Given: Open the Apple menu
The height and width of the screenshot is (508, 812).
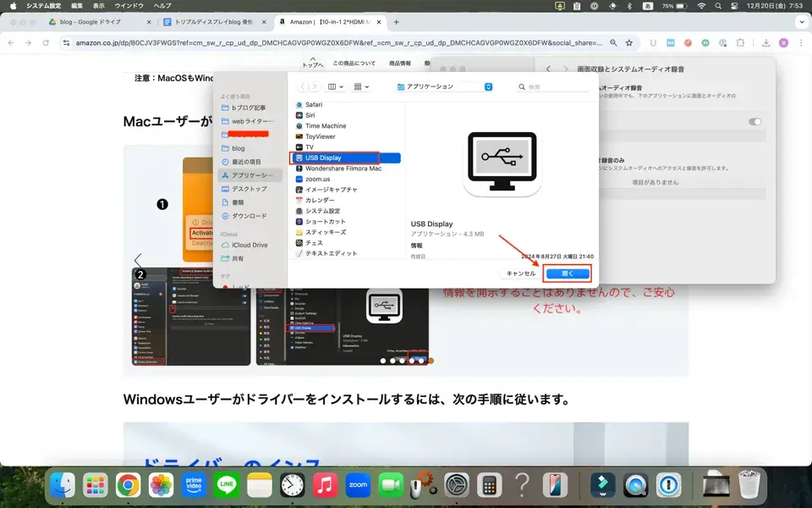Looking at the screenshot, I should coord(13,6).
